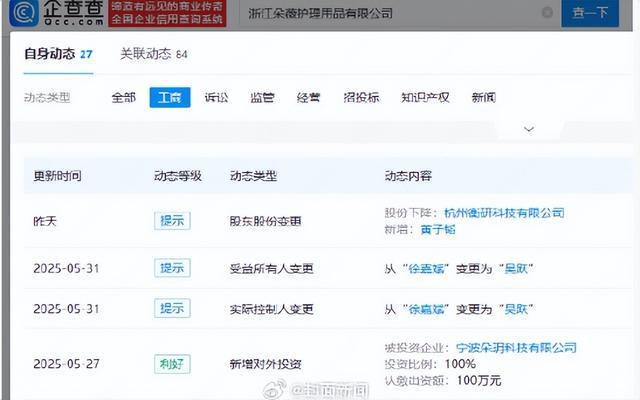Screen dimensions: 640x400
Task: Click 提示 tag in 股东股份变更 row
Action: click(172, 221)
